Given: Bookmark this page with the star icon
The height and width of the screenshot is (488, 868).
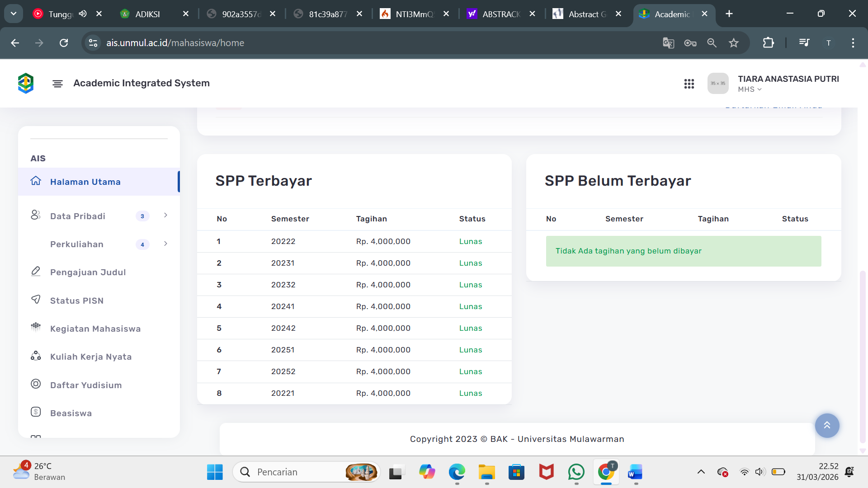Looking at the screenshot, I should click(734, 43).
